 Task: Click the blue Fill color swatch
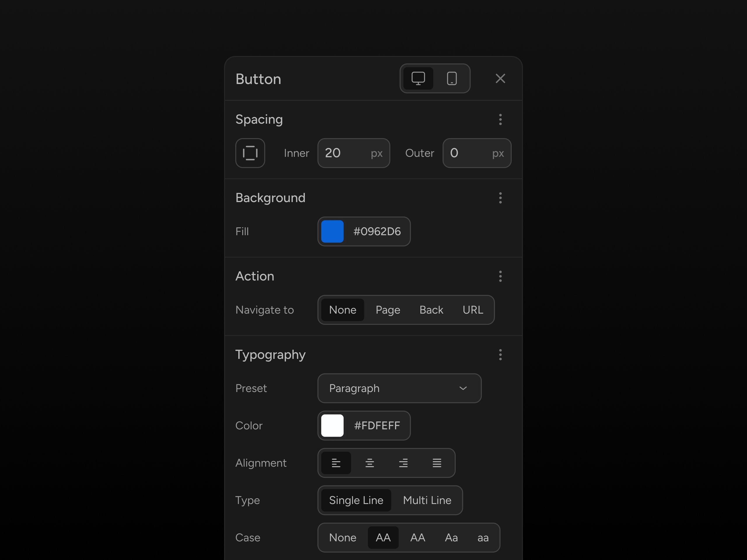pos(332,232)
